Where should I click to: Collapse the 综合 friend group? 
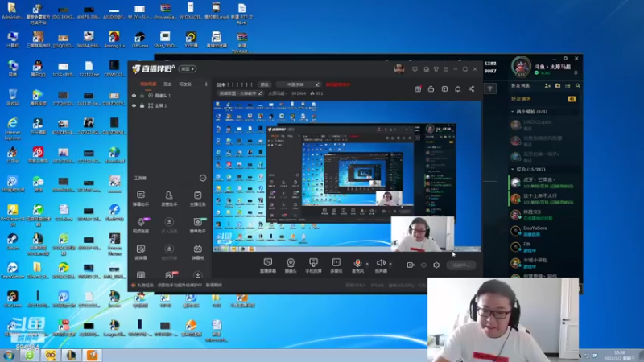tap(513, 169)
